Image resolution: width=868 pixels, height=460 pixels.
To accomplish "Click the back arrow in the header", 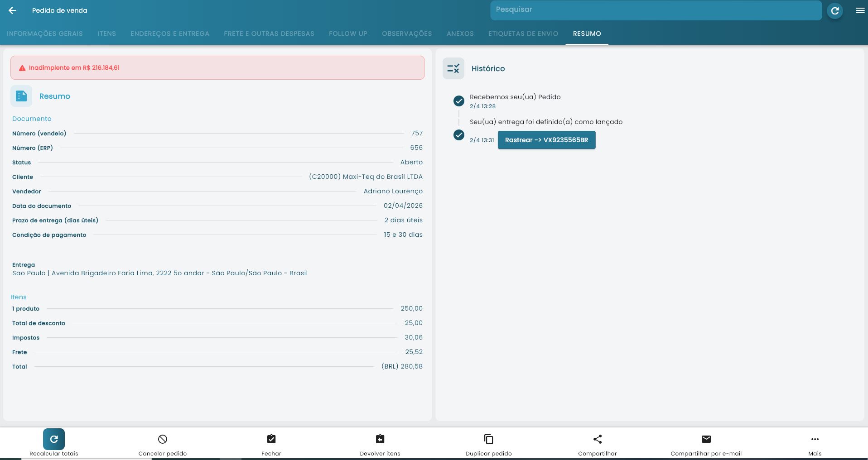I will click(12, 10).
